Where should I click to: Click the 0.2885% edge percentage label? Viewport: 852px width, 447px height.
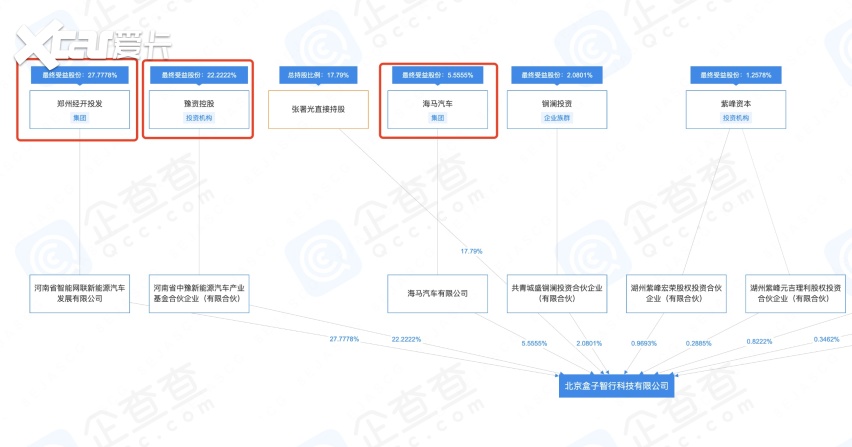click(x=698, y=343)
